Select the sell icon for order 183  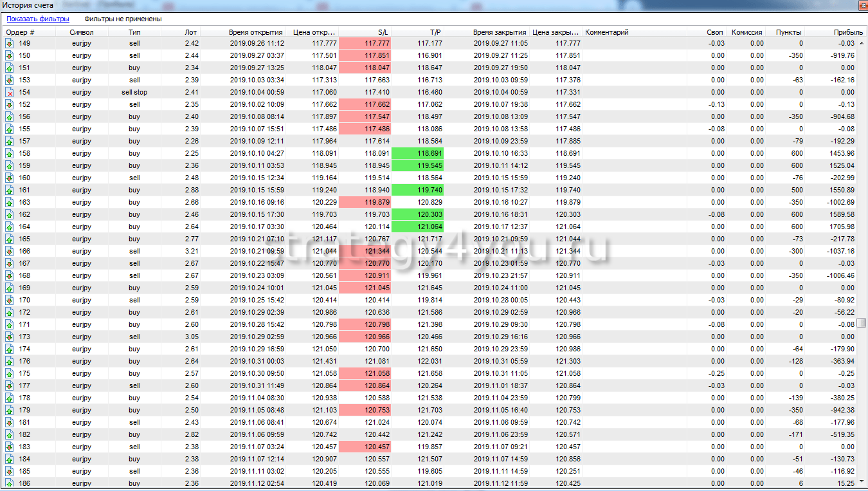point(10,447)
